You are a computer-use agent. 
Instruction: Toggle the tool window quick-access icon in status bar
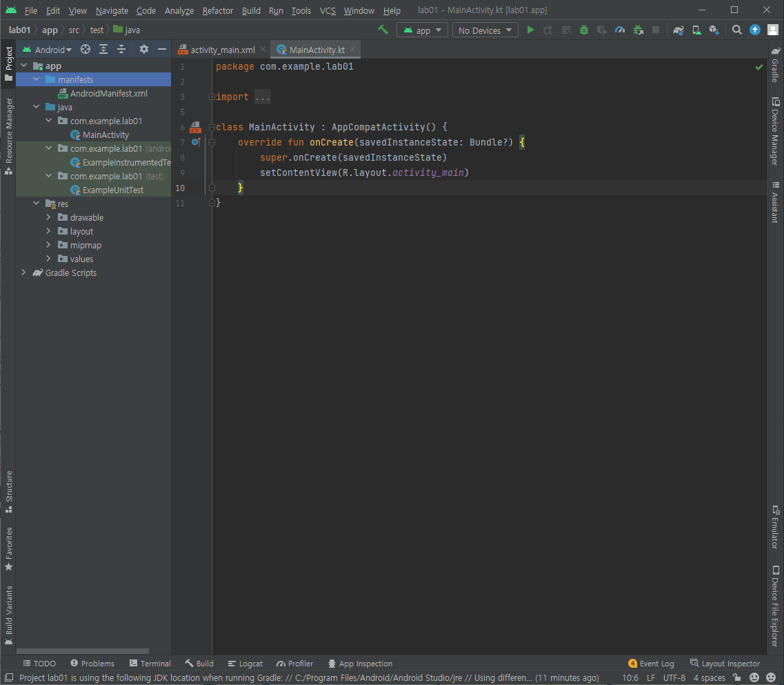pos(9,677)
